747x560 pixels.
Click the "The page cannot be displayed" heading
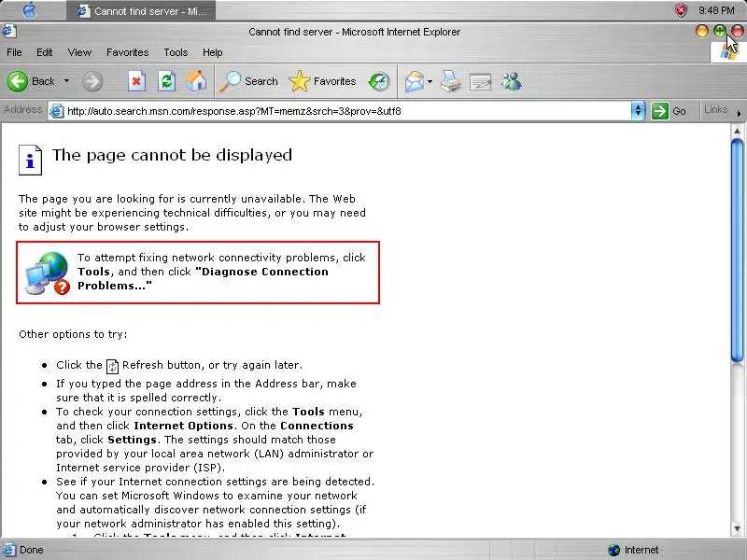172,155
